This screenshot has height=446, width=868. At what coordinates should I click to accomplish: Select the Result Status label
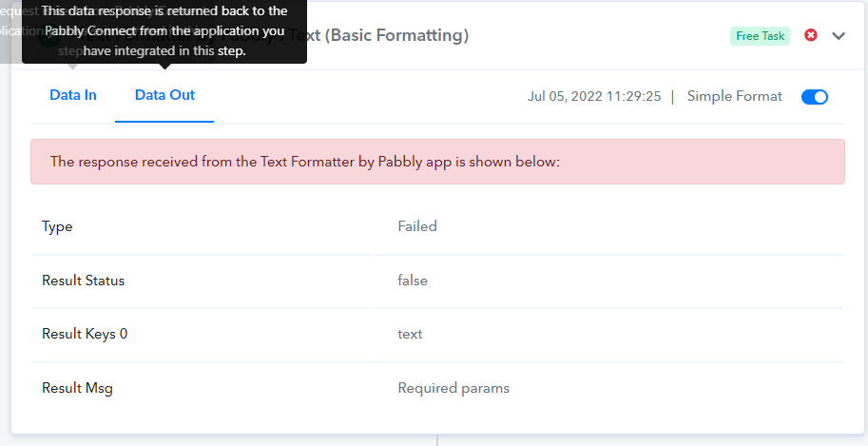coord(83,281)
